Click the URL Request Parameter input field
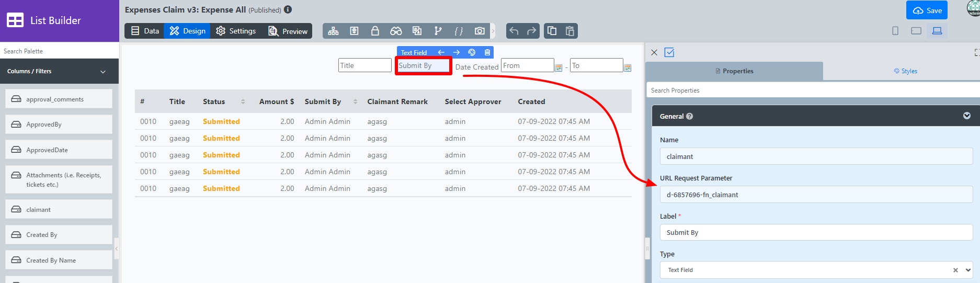Screen dimensions: 980x283 [x=816, y=195]
